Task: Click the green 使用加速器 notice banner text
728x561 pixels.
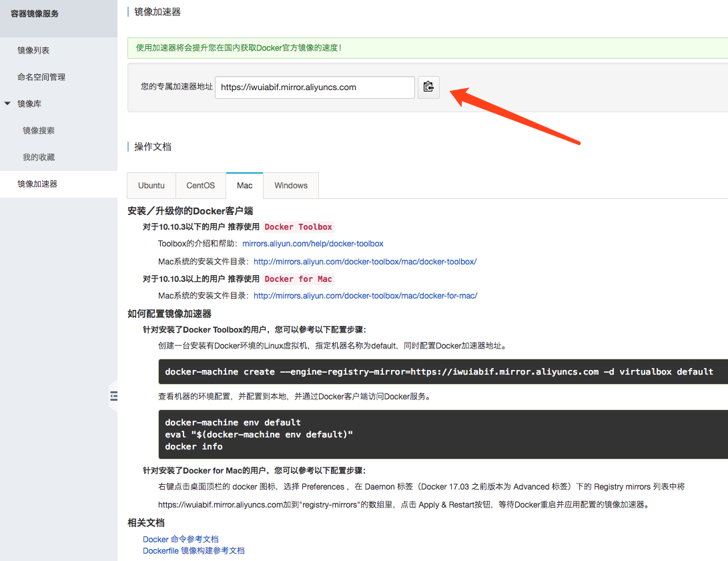Action: point(239,48)
